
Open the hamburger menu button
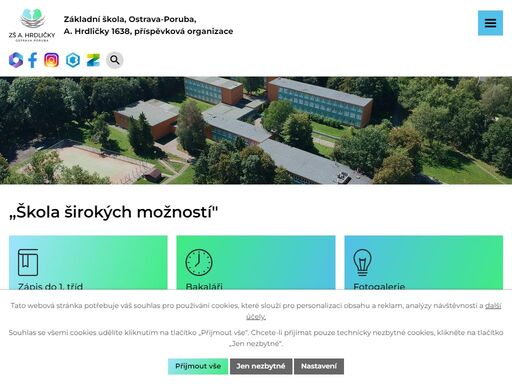(490, 23)
